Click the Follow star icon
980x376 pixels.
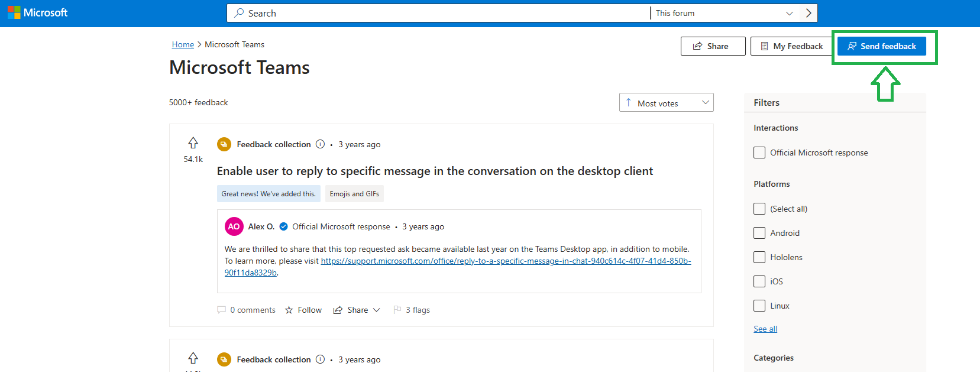pos(289,310)
